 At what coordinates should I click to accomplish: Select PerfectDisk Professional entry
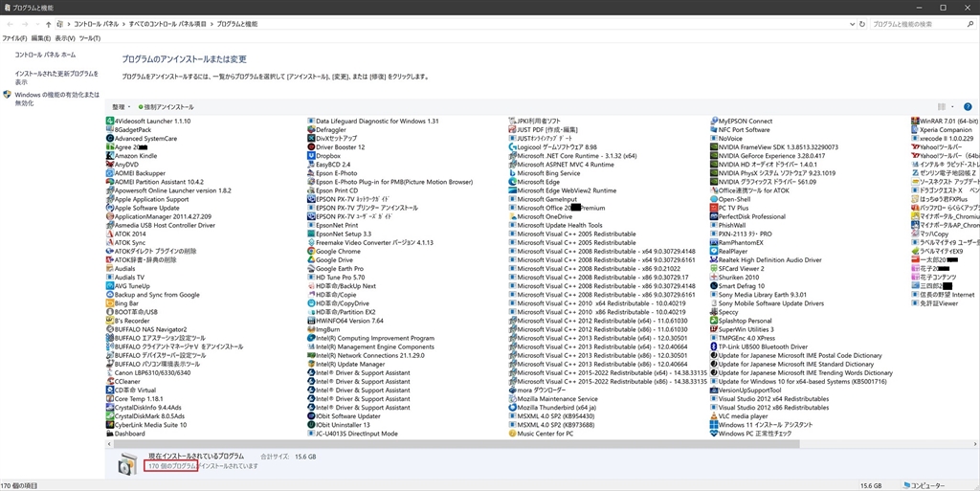747,216
